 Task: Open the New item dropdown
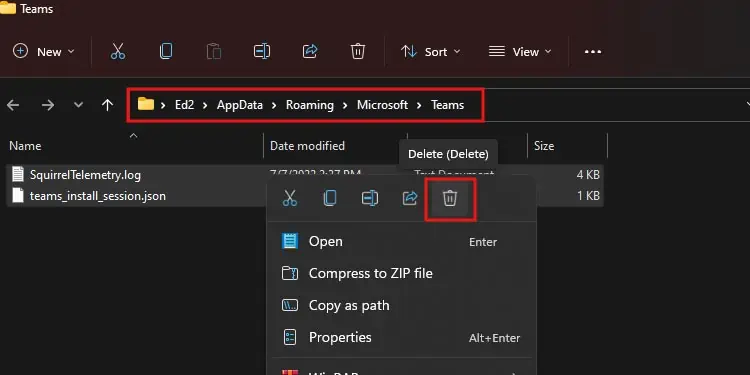coord(44,52)
